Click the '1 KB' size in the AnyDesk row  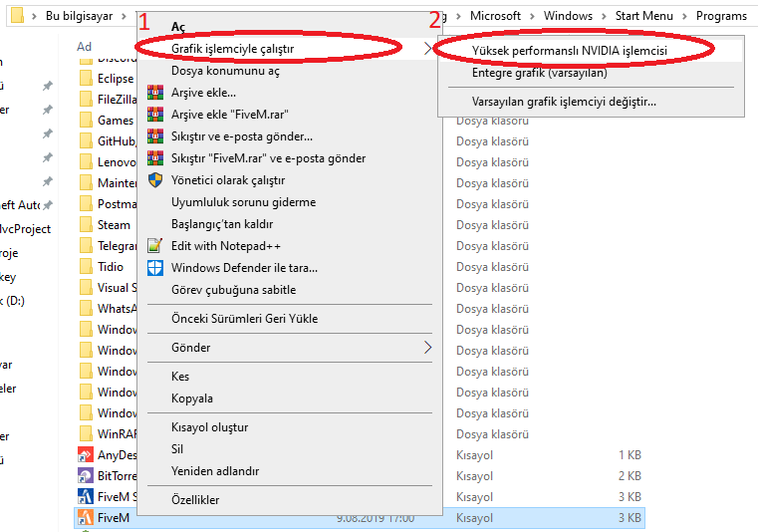pos(630,454)
